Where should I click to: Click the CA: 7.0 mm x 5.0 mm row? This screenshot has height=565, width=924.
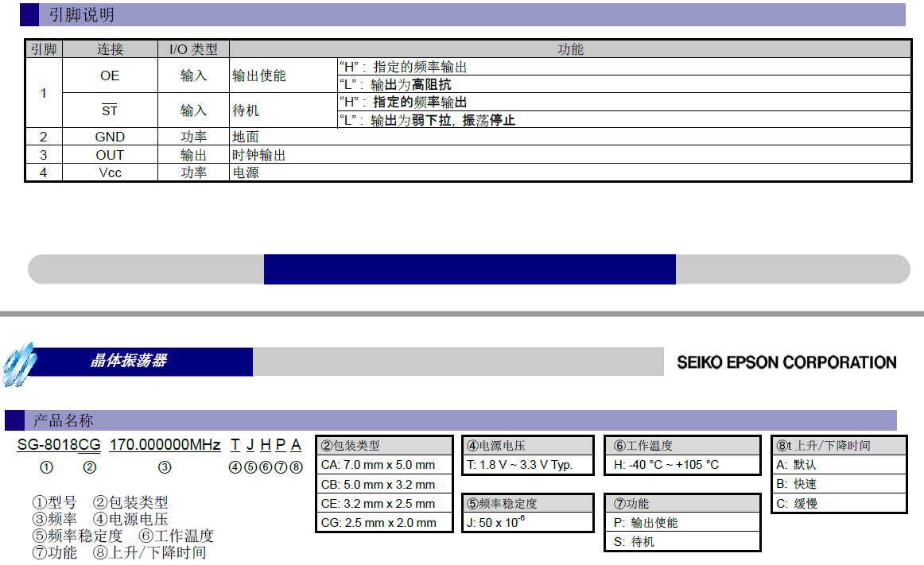(384, 465)
